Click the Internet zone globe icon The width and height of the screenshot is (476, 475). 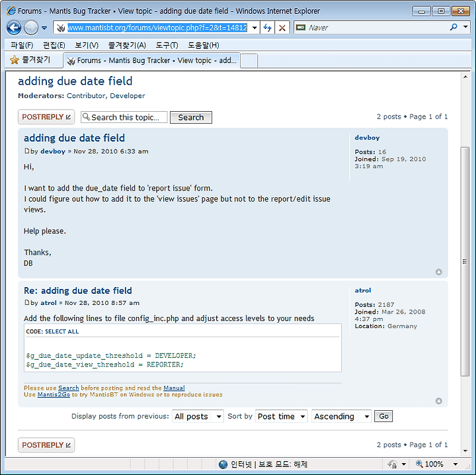[223, 464]
